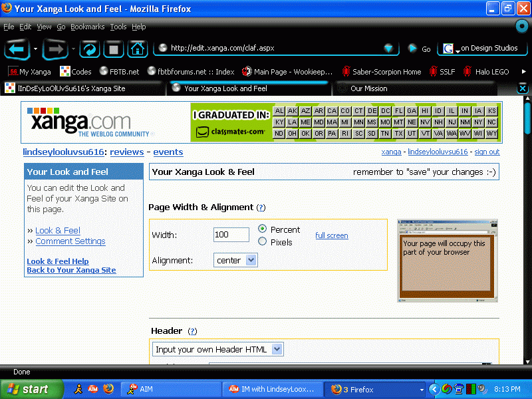This screenshot has height=399, width=532.
Task: Show more bookmarks with the overflow arrow
Action: click(523, 72)
